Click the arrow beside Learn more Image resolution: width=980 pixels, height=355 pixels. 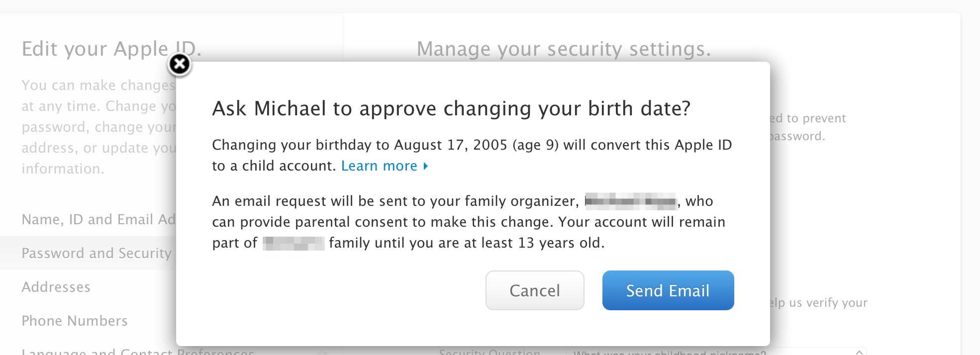(x=426, y=166)
